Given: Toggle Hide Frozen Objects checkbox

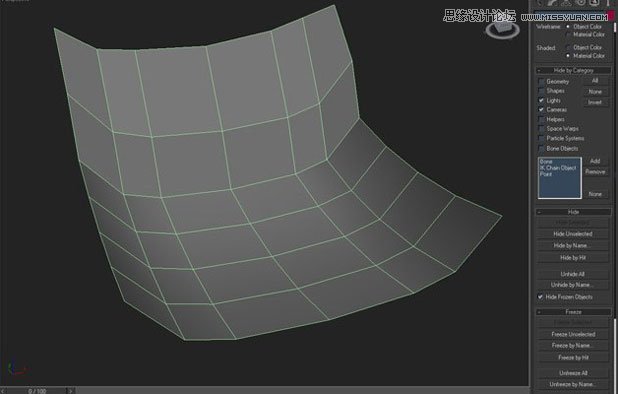Looking at the screenshot, I should [540, 297].
